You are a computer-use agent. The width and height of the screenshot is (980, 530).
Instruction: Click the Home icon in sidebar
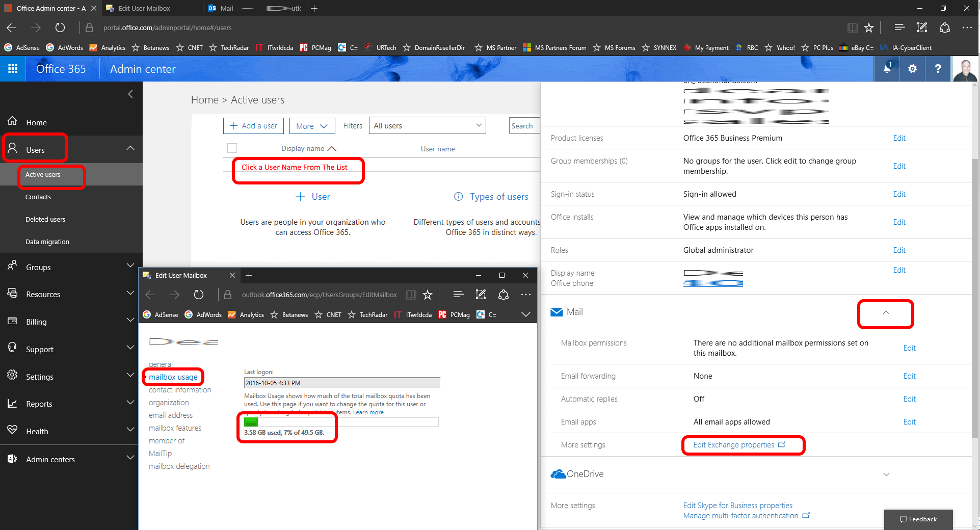[x=13, y=121]
